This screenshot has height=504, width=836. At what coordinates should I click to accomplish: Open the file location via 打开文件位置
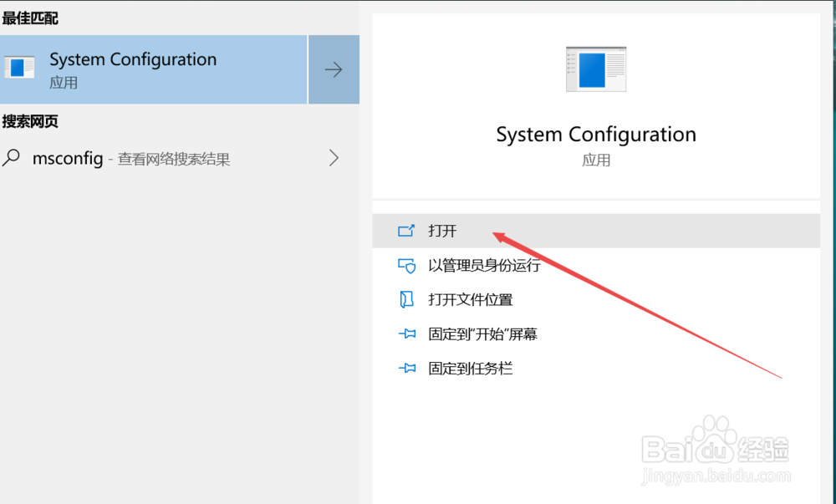pyautogui.click(x=472, y=299)
